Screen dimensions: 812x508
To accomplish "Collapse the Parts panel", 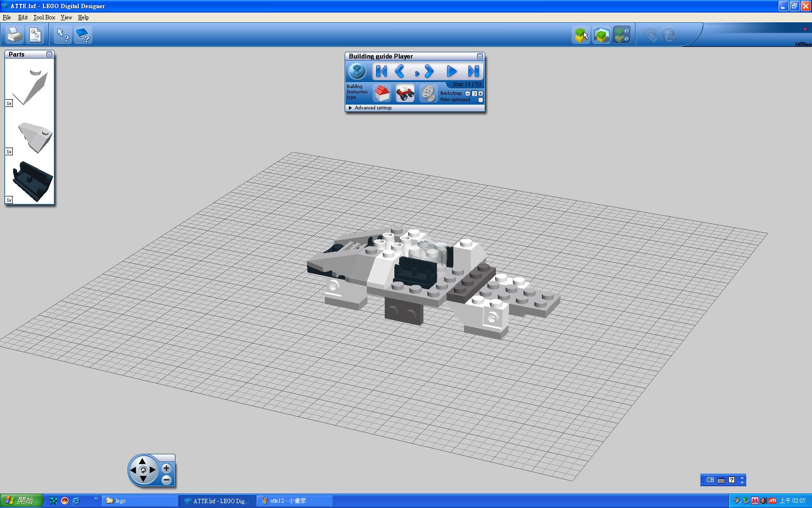I will [49, 54].
